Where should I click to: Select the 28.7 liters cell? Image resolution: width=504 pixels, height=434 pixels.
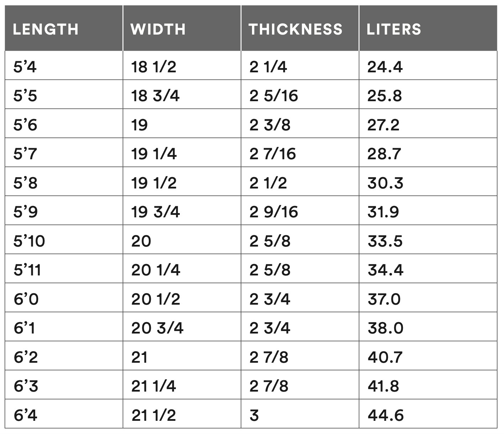click(x=384, y=154)
